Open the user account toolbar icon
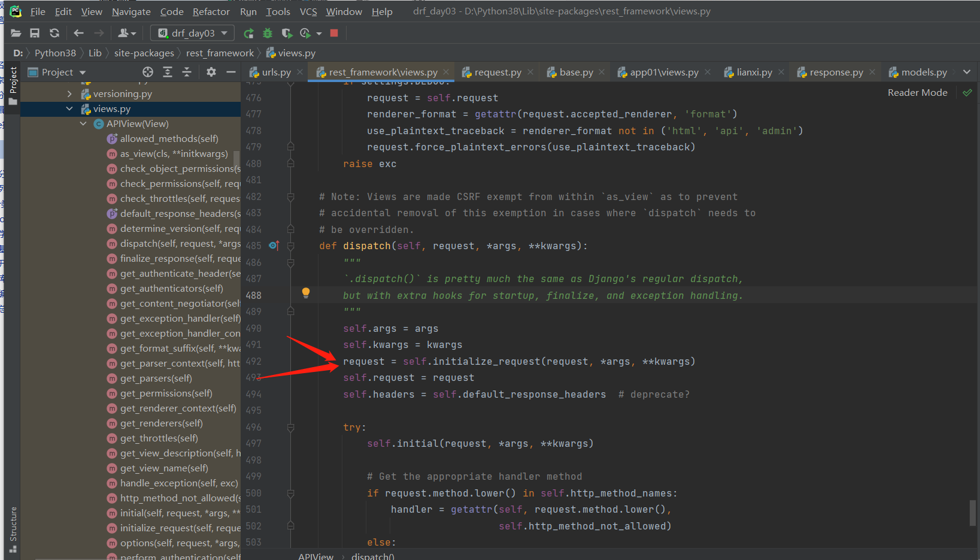The image size is (980, 560). [127, 33]
